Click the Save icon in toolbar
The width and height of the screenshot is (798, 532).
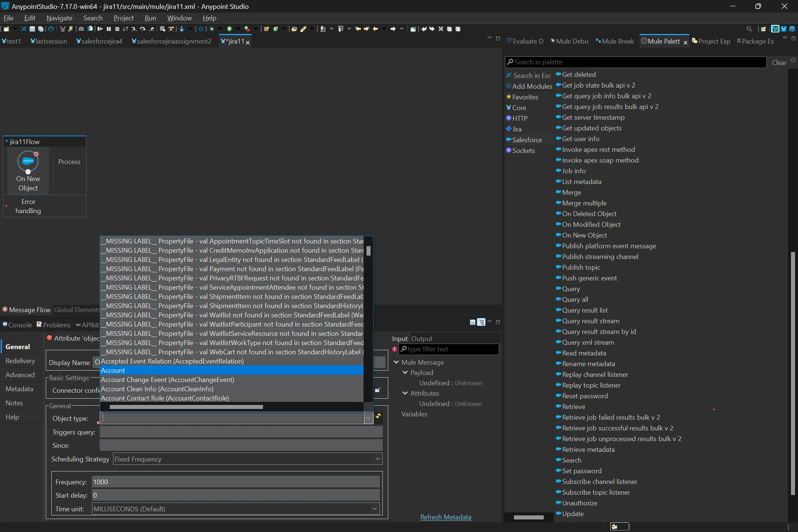click(32, 29)
